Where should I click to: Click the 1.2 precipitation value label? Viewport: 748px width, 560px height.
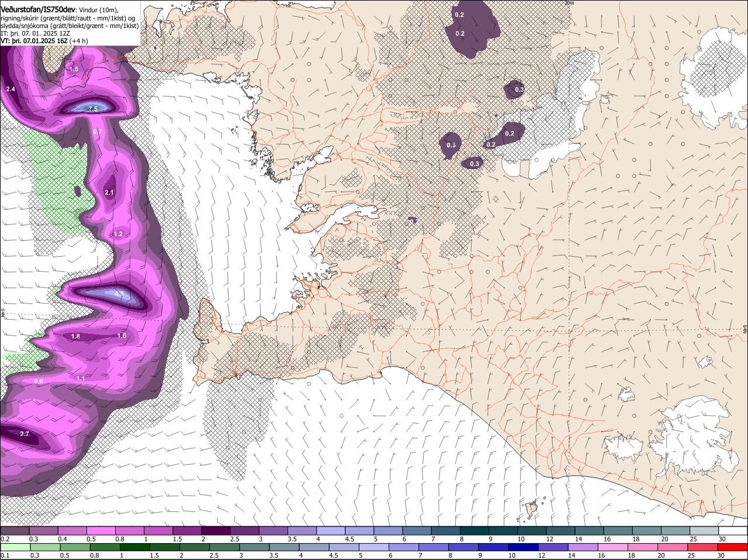click(x=118, y=234)
